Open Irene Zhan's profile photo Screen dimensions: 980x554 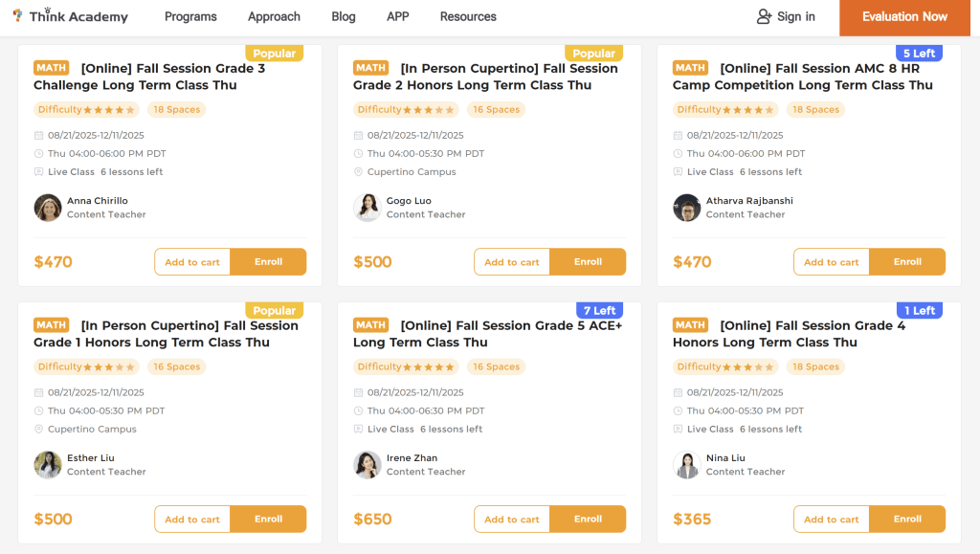point(367,465)
